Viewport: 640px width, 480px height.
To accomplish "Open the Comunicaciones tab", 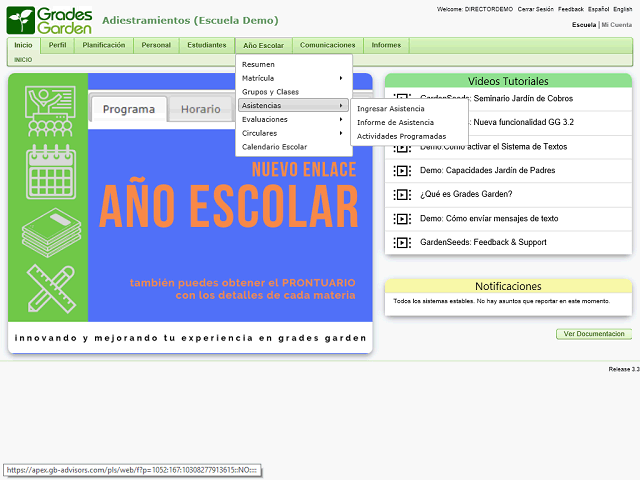I will [327, 45].
